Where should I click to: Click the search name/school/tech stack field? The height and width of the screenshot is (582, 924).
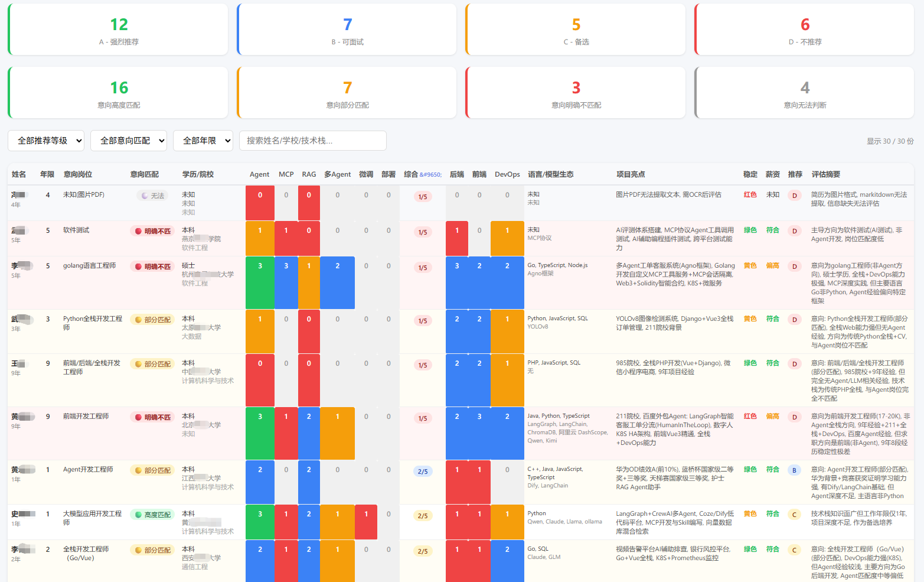tap(313, 141)
